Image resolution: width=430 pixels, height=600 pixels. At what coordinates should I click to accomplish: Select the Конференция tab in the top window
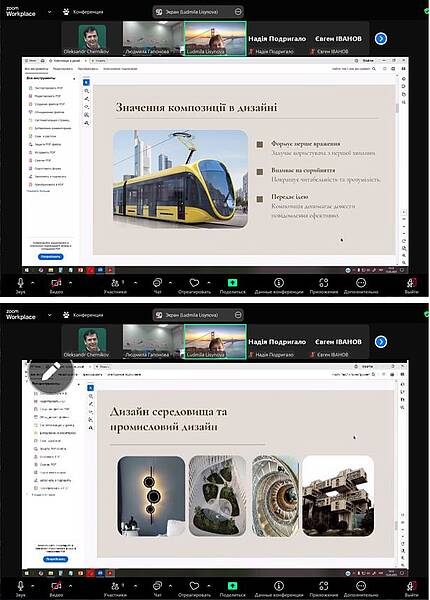tap(83, 12)
